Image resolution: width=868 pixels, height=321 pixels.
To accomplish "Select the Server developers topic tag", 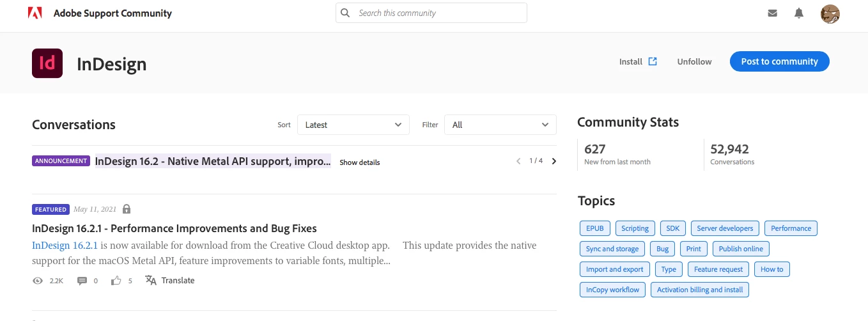I will pyautogui.click(x=725, y=228).
